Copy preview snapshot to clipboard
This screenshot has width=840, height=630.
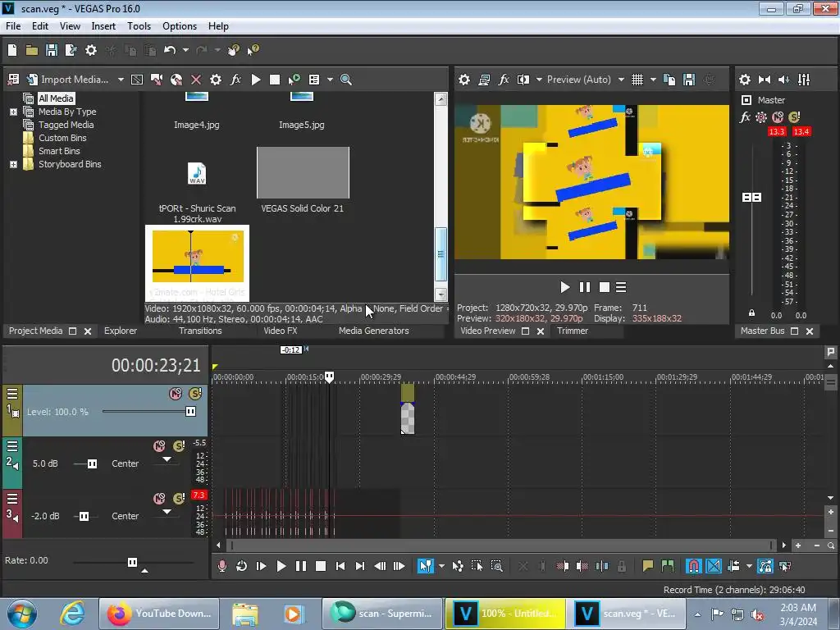click(669, 80)
